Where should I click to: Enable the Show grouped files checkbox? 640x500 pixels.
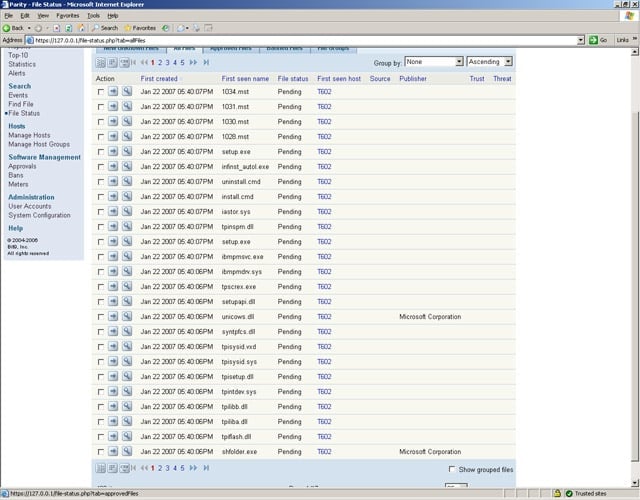click(x=452, y=469)
